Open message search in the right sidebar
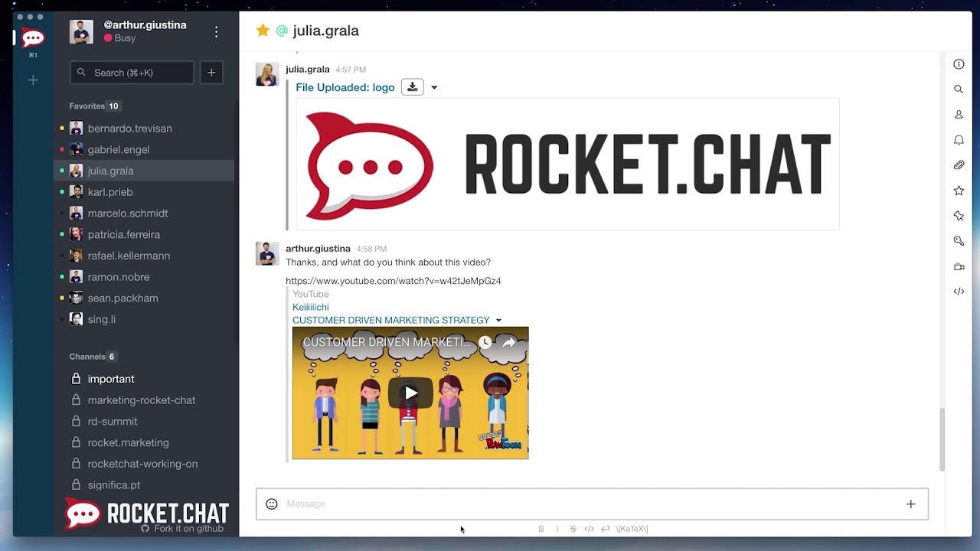This screenshot has height=551, width=980. [x=959, y=89]
